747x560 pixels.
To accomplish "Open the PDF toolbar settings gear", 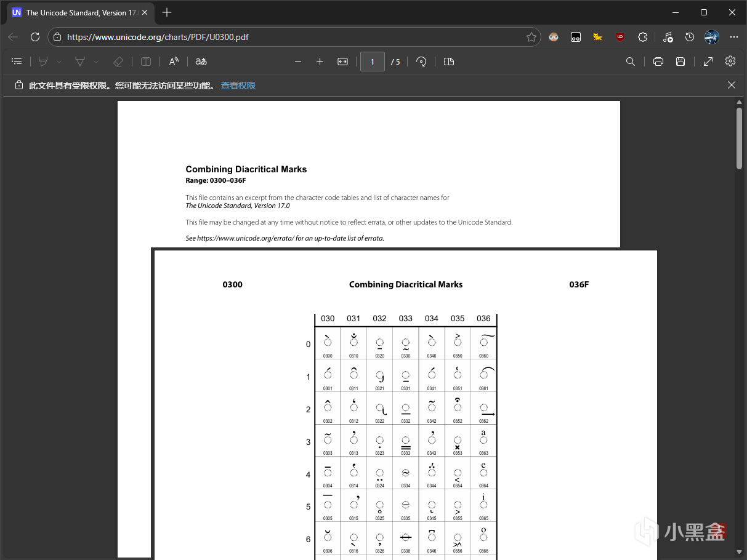I will tap(730, 62).
